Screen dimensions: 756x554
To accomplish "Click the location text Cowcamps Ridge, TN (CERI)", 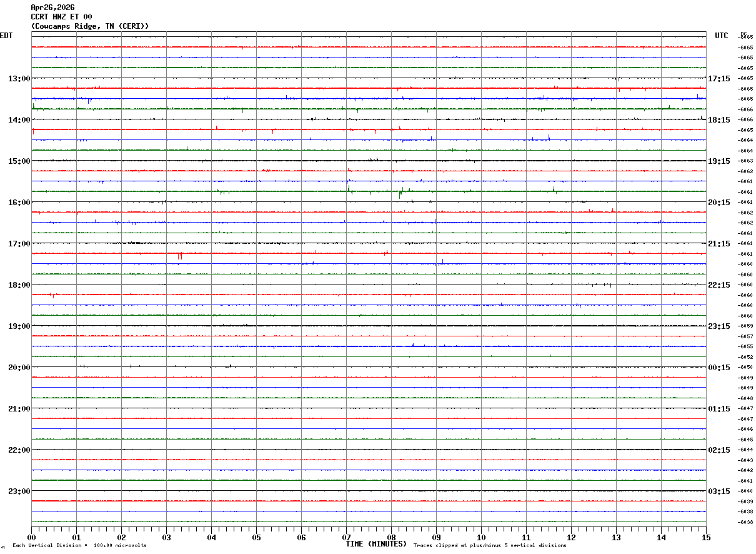I will (x=90, y=26).
